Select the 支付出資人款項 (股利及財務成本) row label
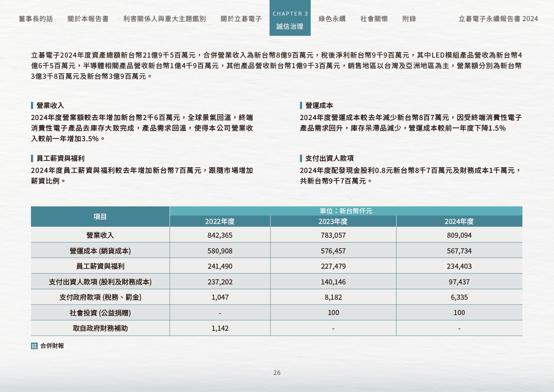This screenshot has width=554, height=392. click(100, 282)
